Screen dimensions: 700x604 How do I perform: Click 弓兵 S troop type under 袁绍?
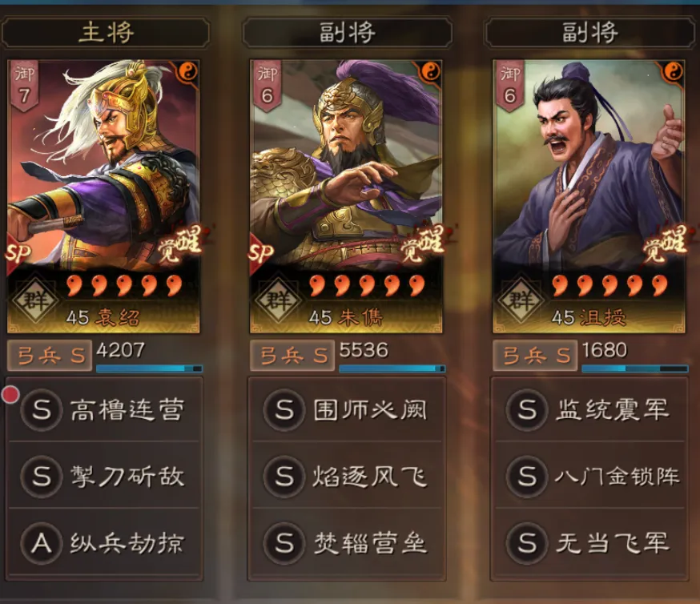(x=50, y=356)
